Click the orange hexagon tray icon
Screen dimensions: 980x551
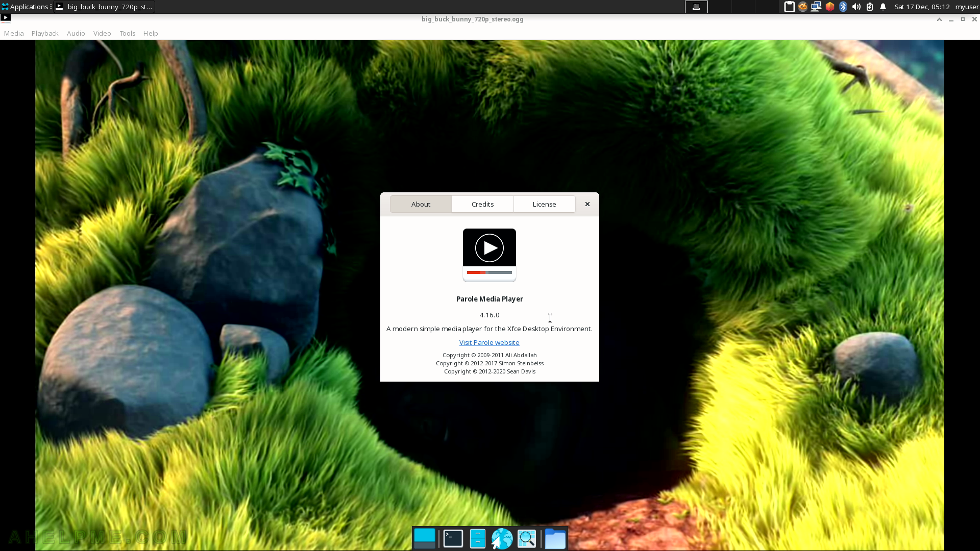click(x=830, y=7)
